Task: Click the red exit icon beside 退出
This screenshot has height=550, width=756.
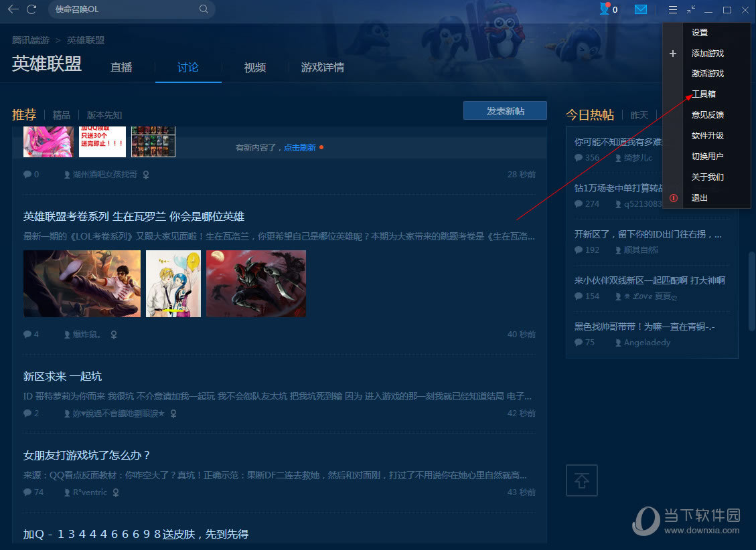Action: (x=674, y=198)
